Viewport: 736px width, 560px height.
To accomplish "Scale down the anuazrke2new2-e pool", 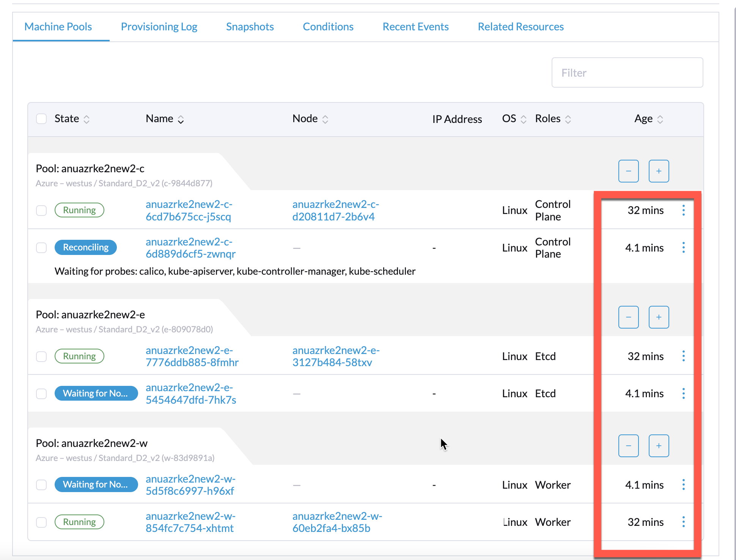I will click(629, 317).
